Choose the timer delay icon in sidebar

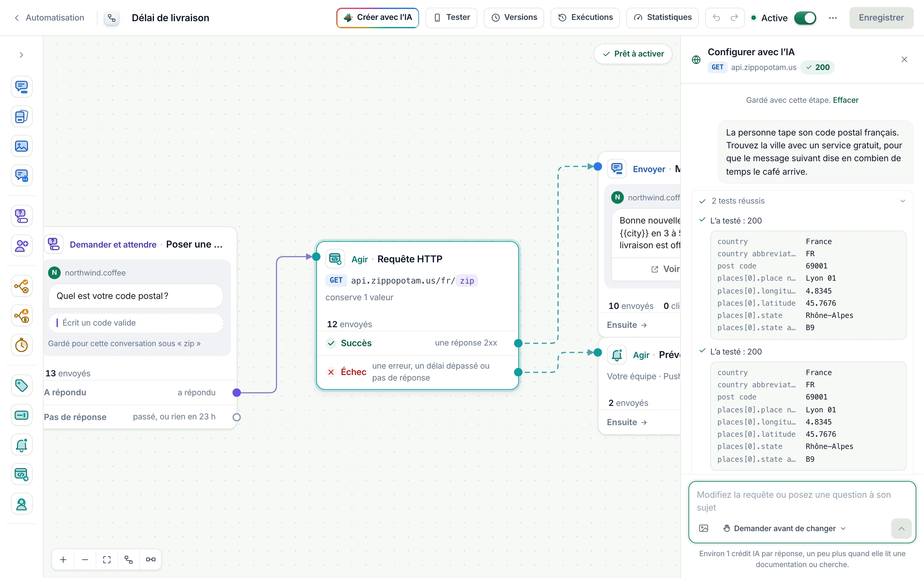tap(21, 345)
